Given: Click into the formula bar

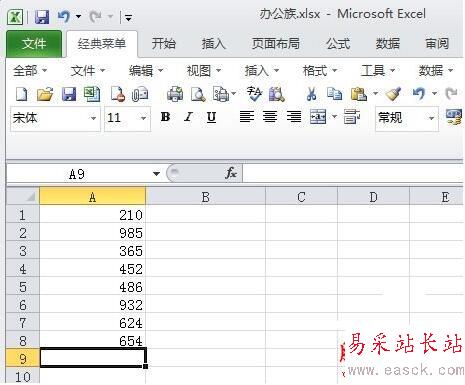Looking at the screenshot, I should (x=353, y=173).
